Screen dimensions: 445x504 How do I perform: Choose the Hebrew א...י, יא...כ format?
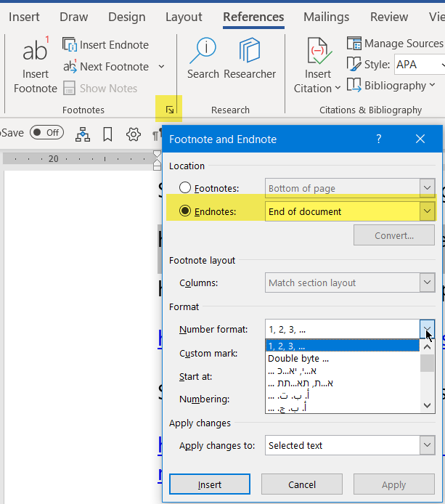point(343,370)
